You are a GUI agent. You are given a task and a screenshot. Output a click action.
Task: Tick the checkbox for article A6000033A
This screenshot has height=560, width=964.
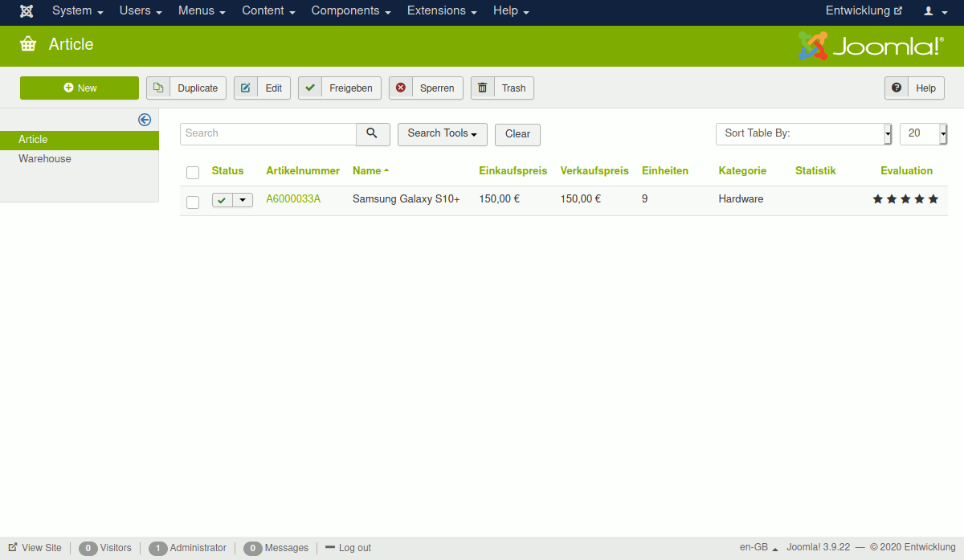tap(193, 202)
